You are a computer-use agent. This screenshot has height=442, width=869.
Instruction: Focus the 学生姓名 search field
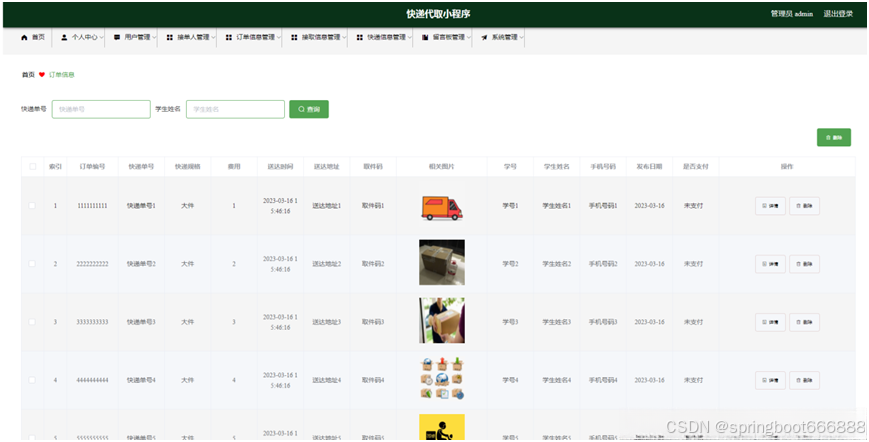[236, 109]
